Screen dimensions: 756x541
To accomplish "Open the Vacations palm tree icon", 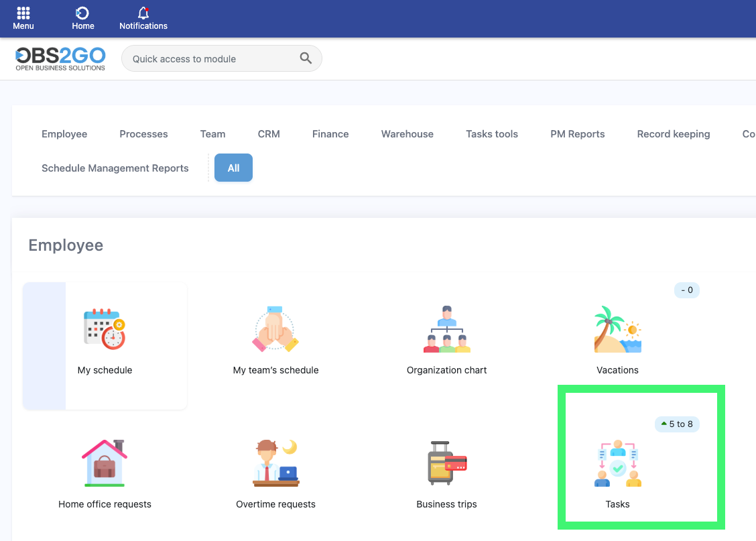I will [x=617, y=329].
